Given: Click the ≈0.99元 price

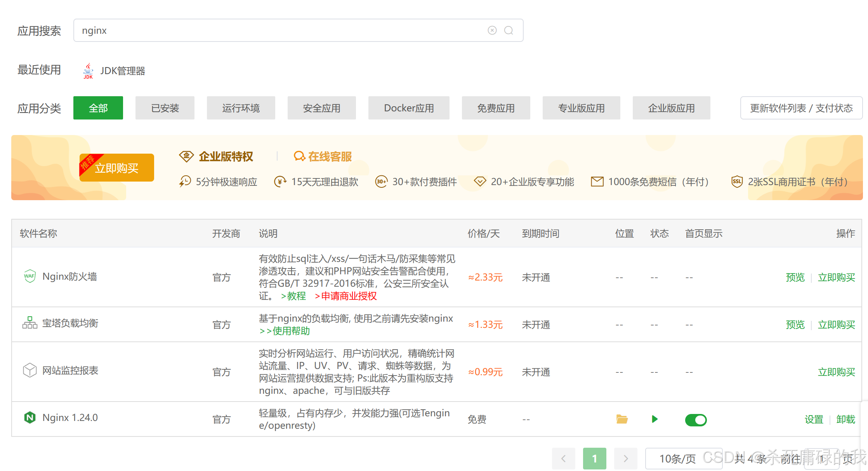Looking at the screenshot, I should pyautogui.click(x=485, y=372).
